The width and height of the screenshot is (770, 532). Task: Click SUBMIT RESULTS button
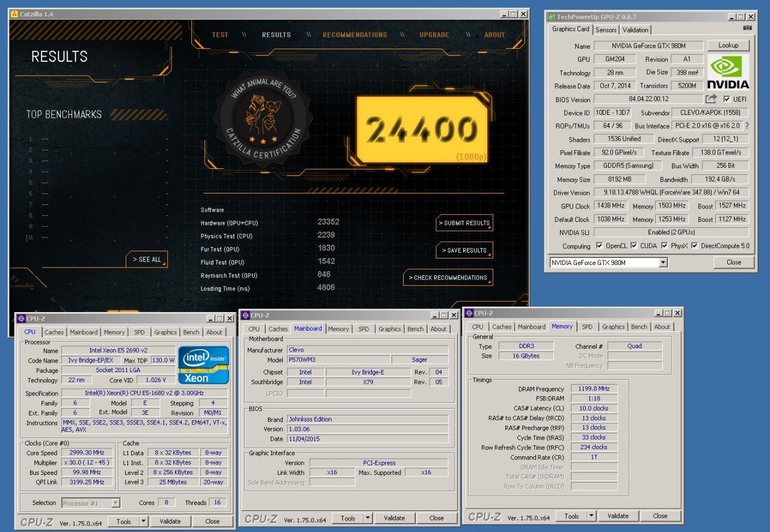[464, 223]
